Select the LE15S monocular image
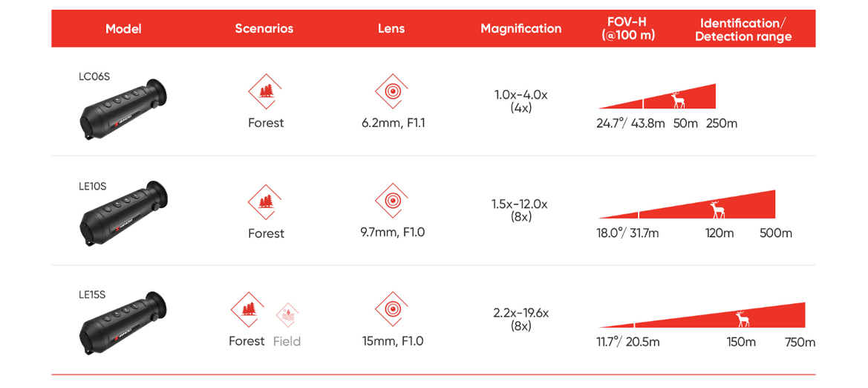 125,325
